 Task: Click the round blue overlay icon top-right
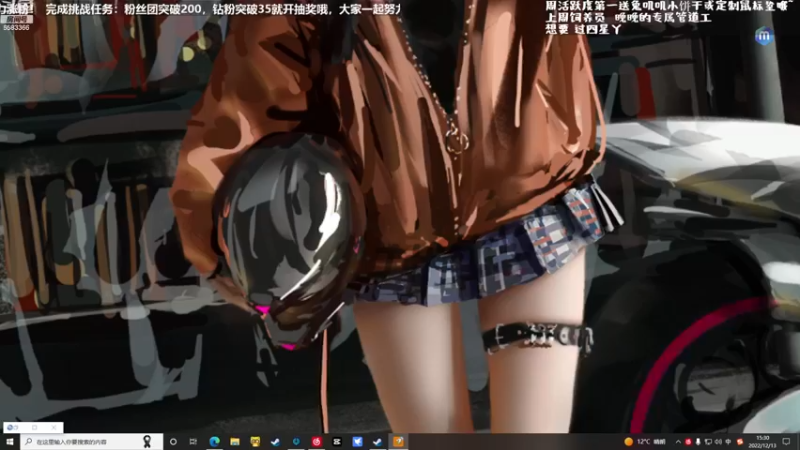(764, 36)
